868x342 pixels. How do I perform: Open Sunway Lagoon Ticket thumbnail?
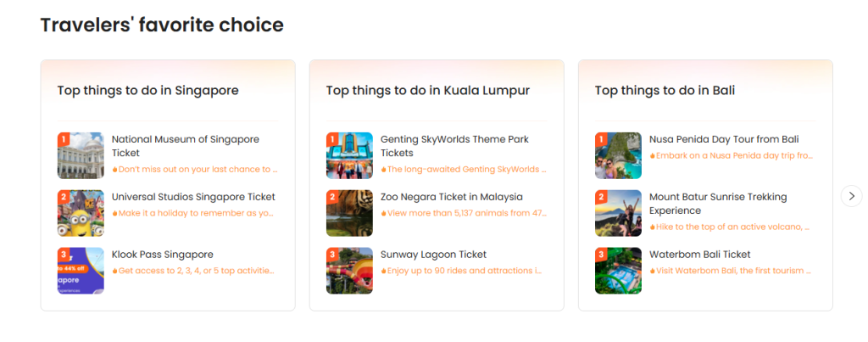pyautogui.click(x=349, y=271)
